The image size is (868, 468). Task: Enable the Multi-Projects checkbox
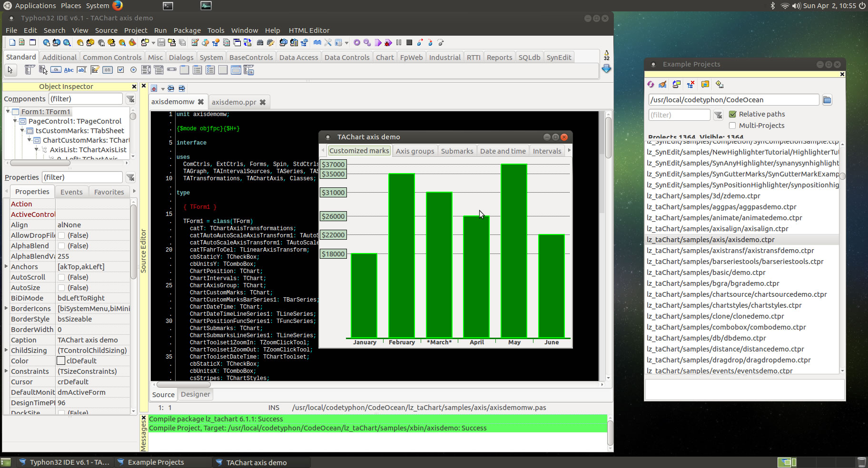click(x=733, y=126)
